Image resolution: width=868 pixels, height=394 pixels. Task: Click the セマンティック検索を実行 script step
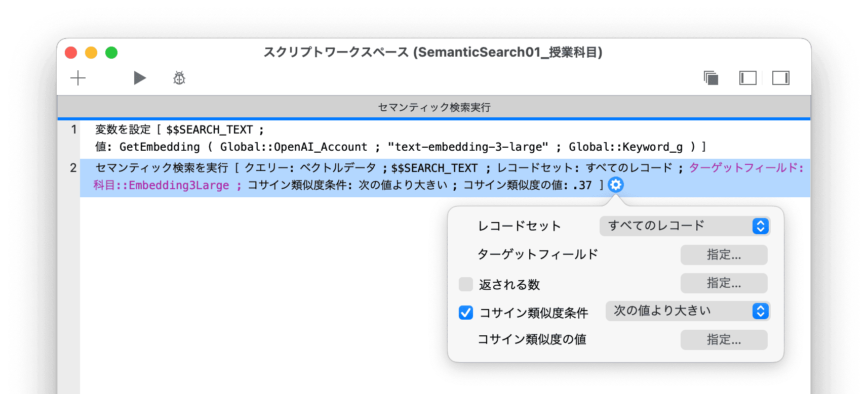click(304, 177)
